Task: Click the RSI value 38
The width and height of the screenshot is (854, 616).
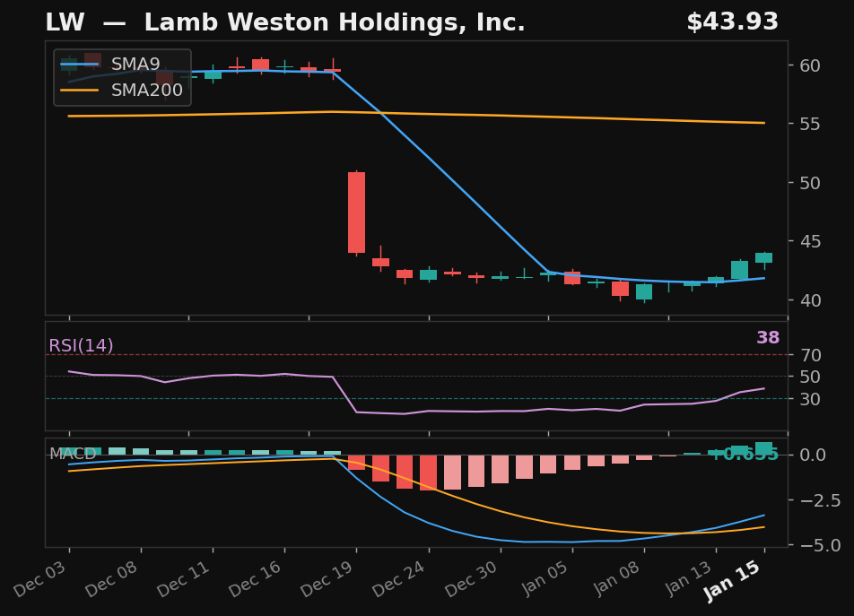Action: click(768, 337)
